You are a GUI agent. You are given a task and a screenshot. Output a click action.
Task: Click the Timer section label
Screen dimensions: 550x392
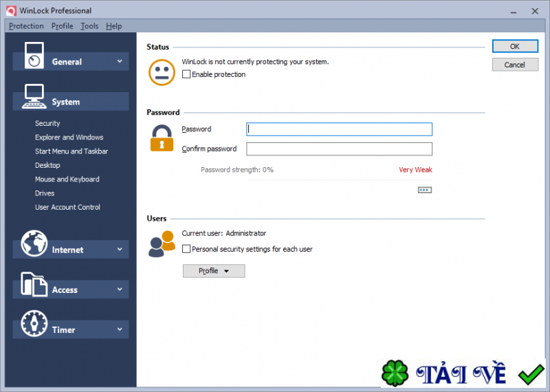click(x=63, y=330)
